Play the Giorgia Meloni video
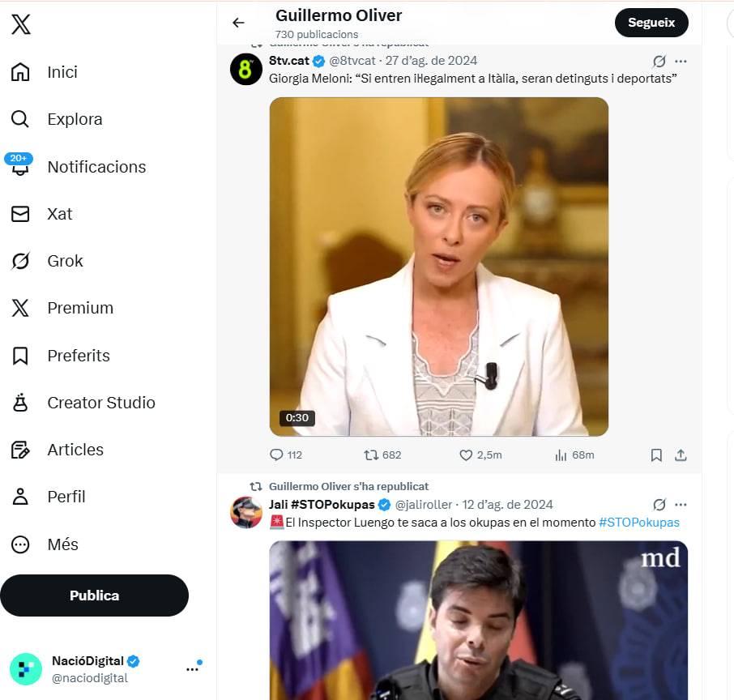734x700 pixels. 438,267
